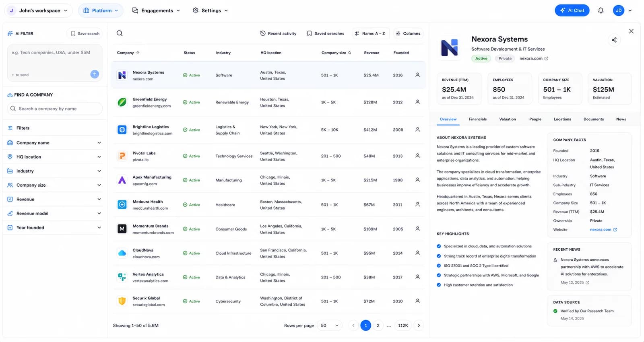
Task: Expand the Company name filter
Action: pos(54,143)
